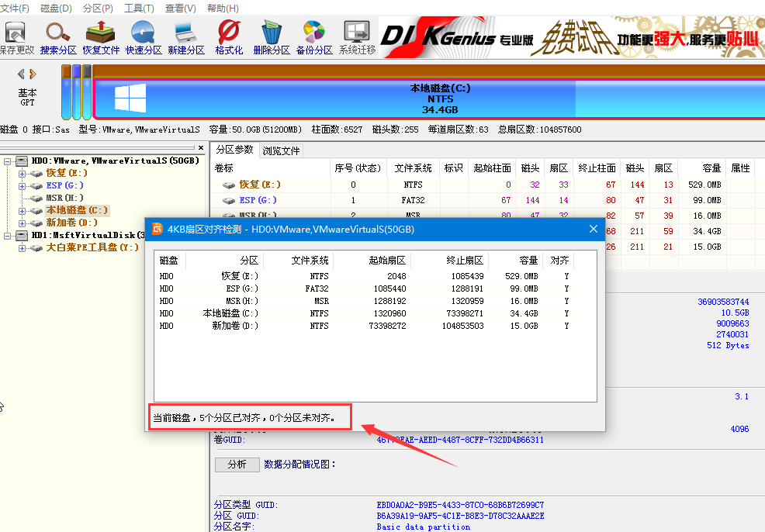Select the third small partition bar segment

click(87, 92)
